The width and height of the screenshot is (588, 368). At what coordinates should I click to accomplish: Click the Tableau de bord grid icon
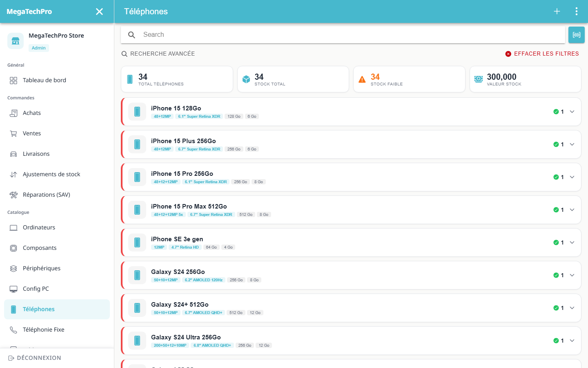(13, 81)
